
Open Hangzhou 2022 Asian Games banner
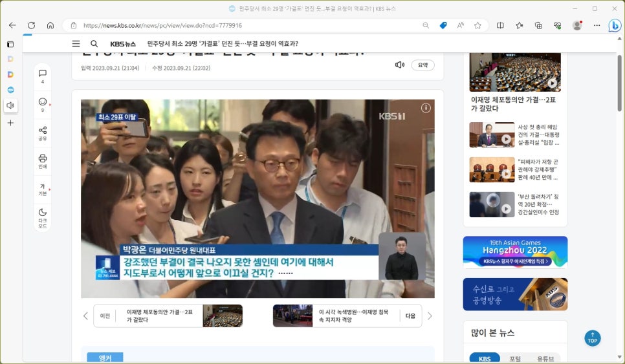(x=515, y=252)
